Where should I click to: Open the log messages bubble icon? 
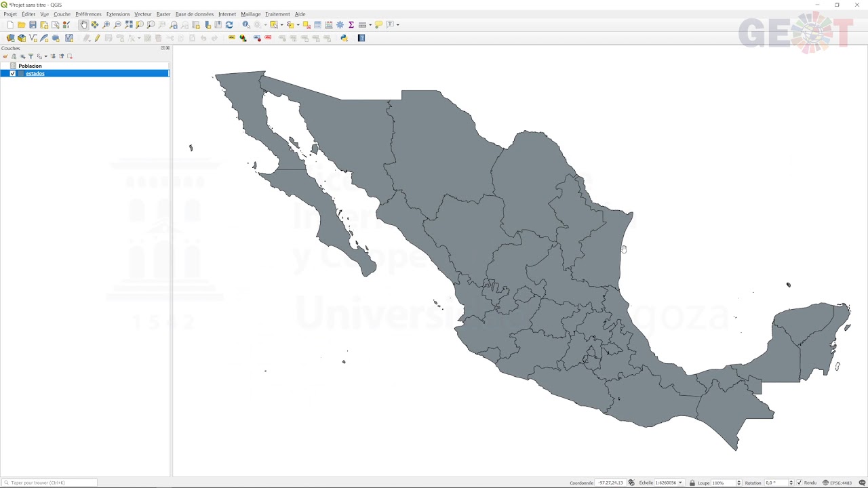point(862,483)
